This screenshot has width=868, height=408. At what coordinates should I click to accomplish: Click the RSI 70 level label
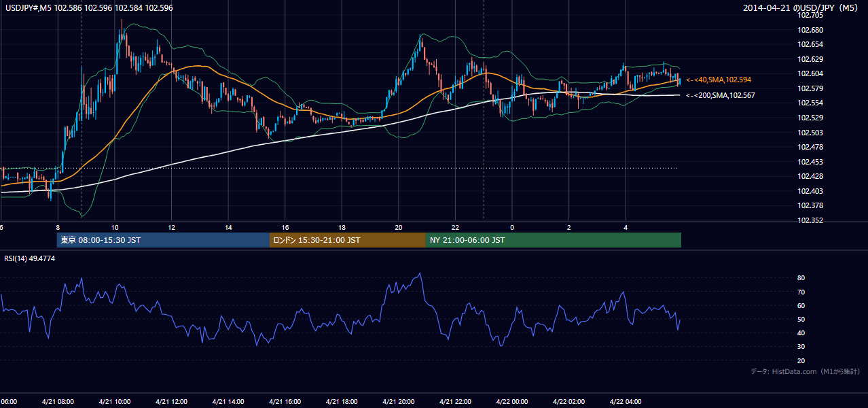tap(801, 292)
